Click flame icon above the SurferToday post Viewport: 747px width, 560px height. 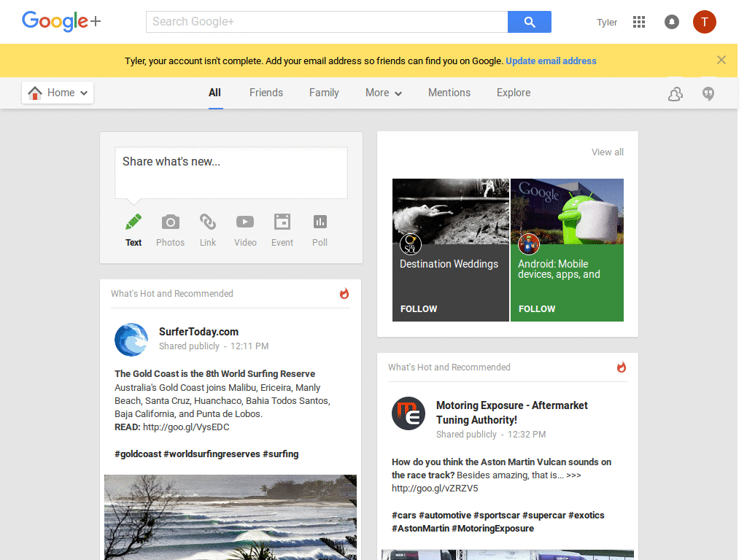pyautogui.click(x=344, y=293)
